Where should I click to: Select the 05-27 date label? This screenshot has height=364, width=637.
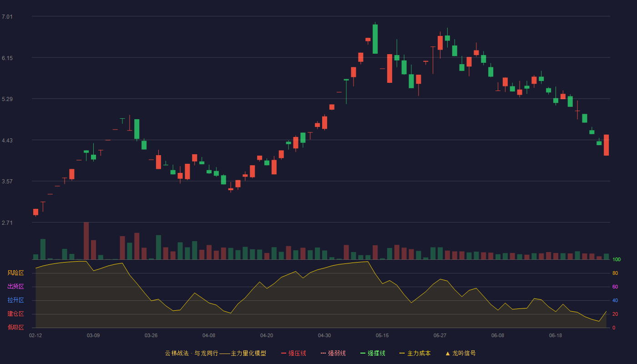coord(440,335)
